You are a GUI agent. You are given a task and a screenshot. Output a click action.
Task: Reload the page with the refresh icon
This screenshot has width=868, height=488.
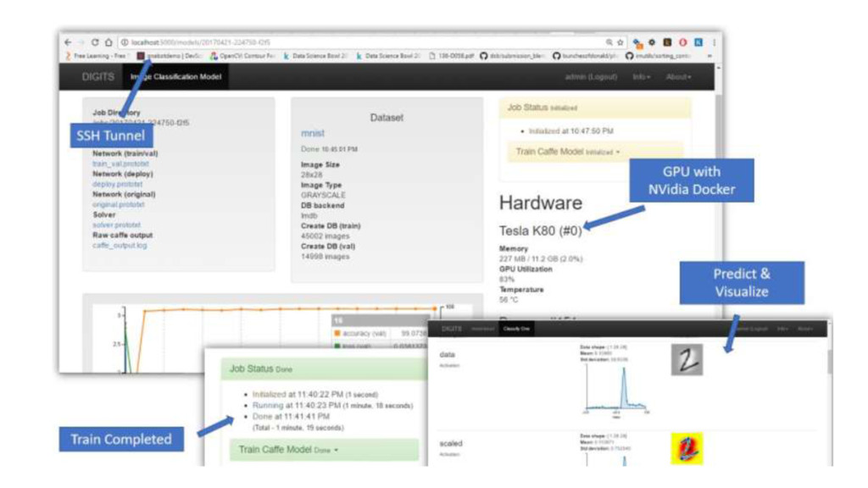(x=95, y=42)
